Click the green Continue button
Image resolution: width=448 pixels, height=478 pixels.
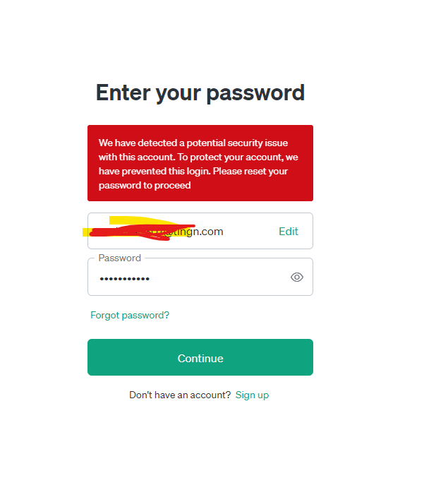tap(200, 357)
